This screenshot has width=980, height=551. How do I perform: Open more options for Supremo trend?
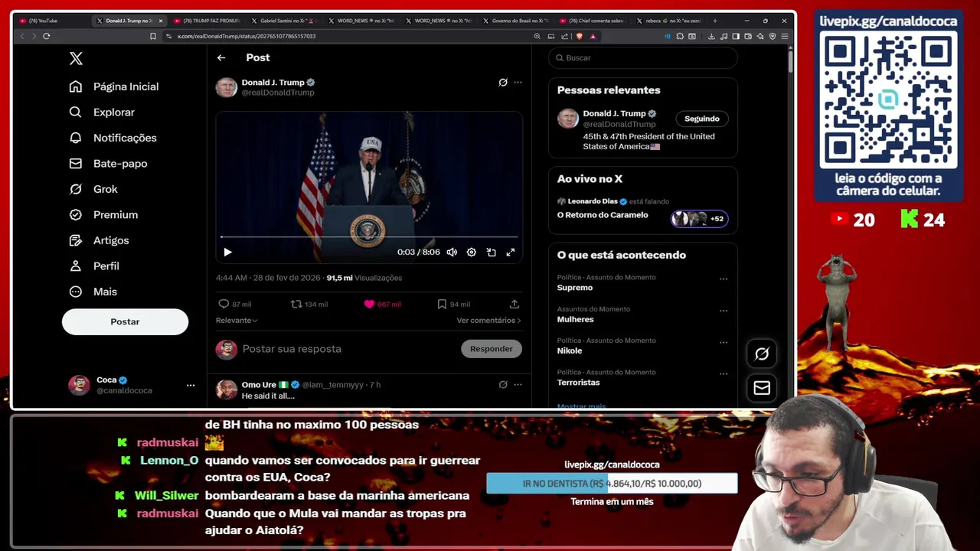coord(724,279)
